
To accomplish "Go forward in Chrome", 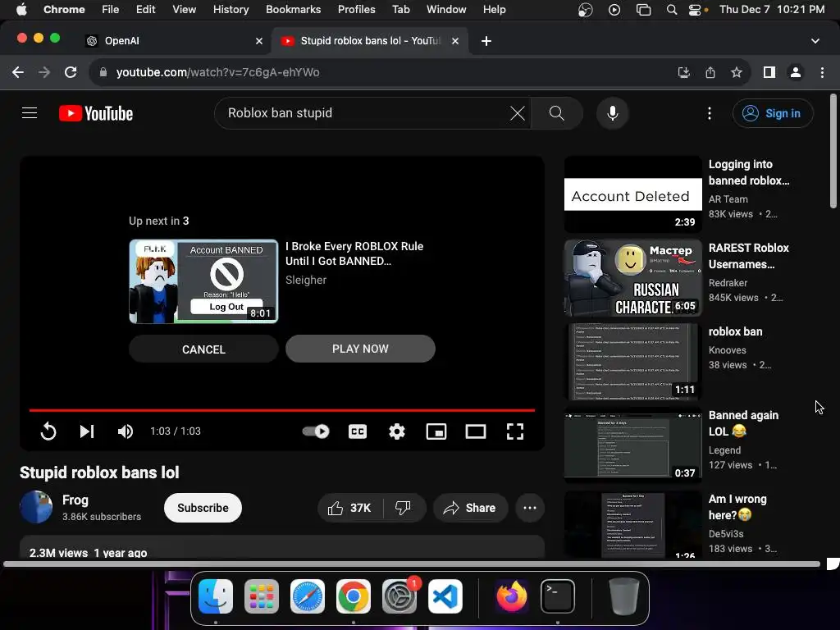I will click(x=44, y=72).
